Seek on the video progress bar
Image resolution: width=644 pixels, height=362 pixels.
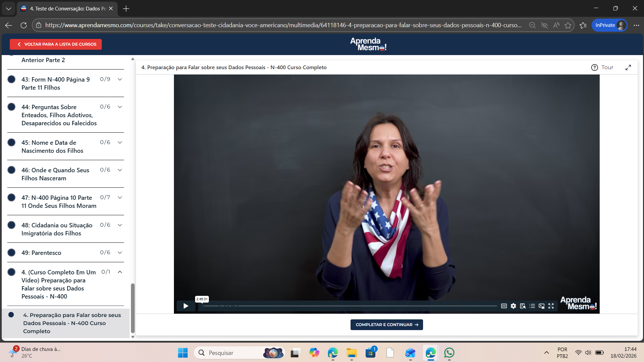(349, 306)
